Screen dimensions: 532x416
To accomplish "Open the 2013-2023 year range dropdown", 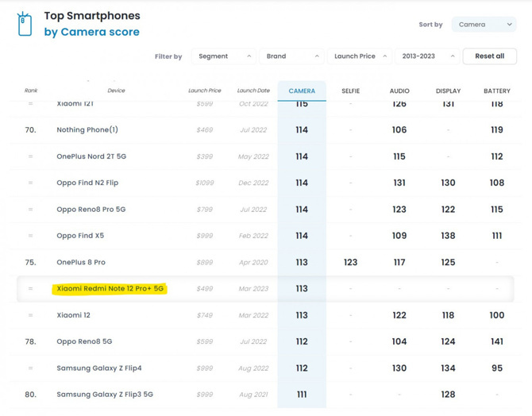I will 428,56.
